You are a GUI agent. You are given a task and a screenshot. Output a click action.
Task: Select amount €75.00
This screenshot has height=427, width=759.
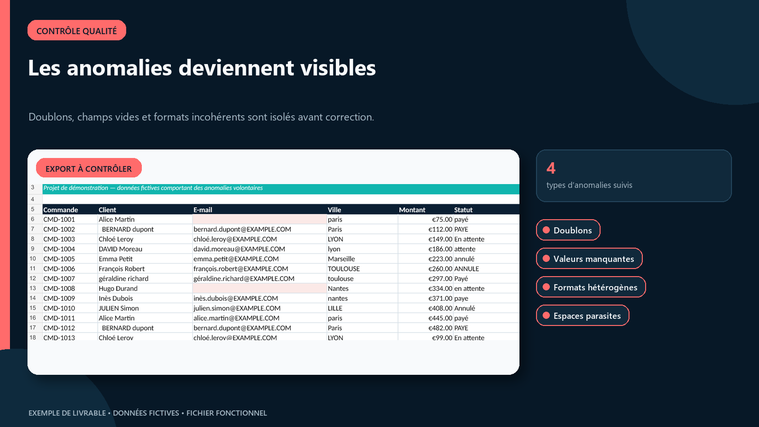pos(425,219)
